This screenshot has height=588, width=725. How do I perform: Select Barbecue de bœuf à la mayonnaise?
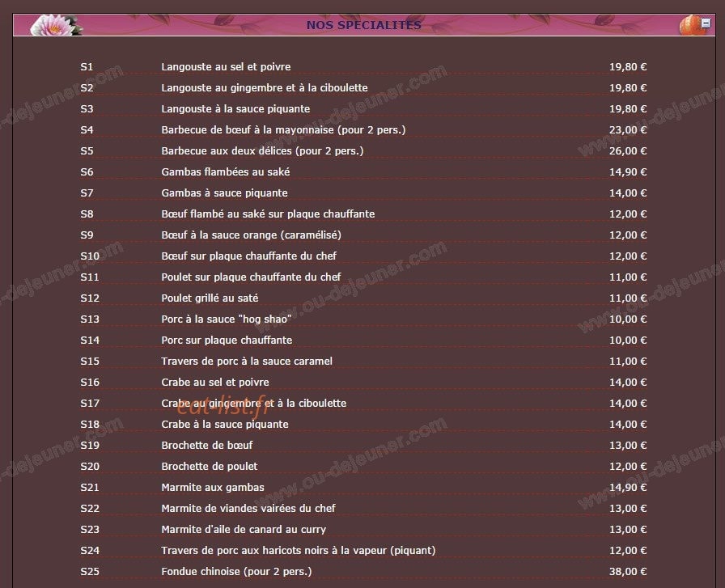(283, 130)
